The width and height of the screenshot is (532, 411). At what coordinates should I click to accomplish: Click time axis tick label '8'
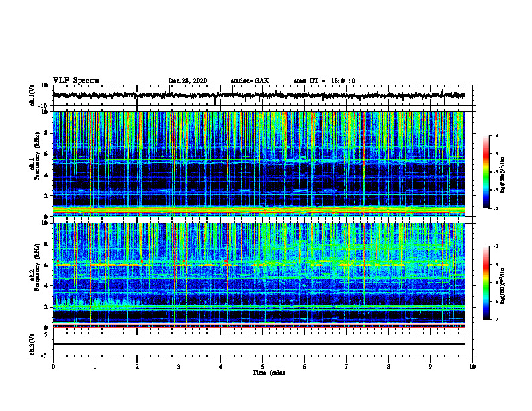click(x=388, y=367)
